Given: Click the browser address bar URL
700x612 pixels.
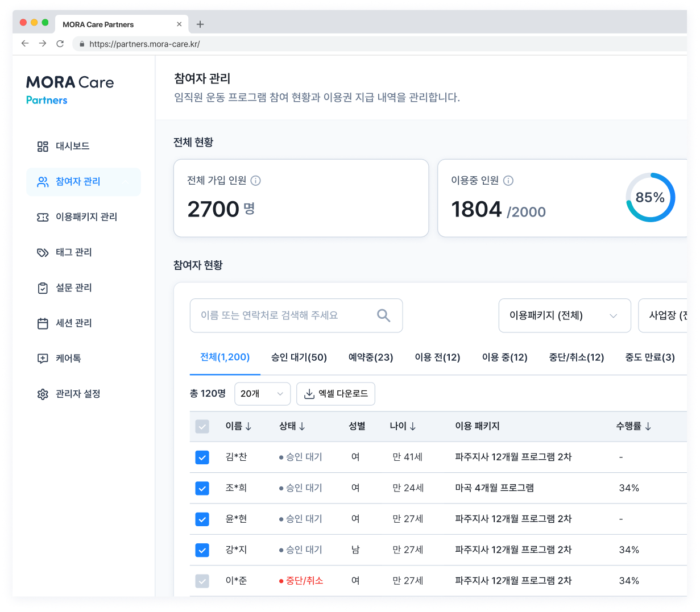Looking at the screenshot, I should [144, 44].
